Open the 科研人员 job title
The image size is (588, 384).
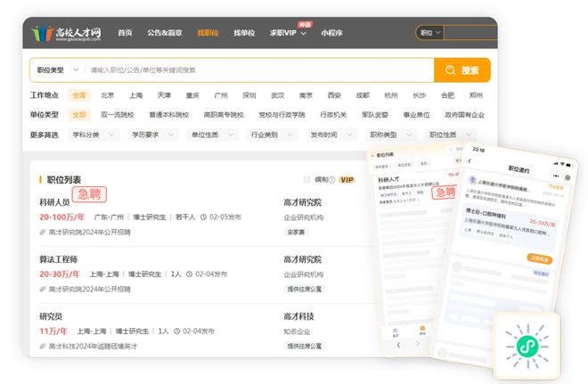[54, 202]
